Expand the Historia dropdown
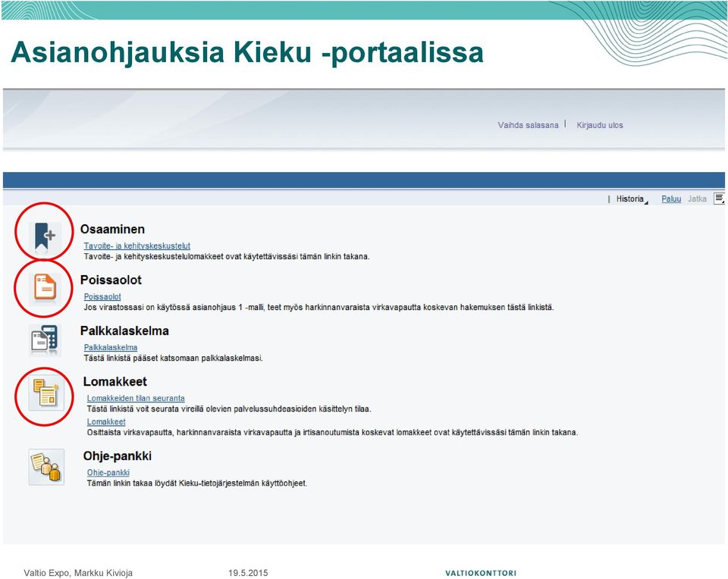 click(x=632, y=199)
